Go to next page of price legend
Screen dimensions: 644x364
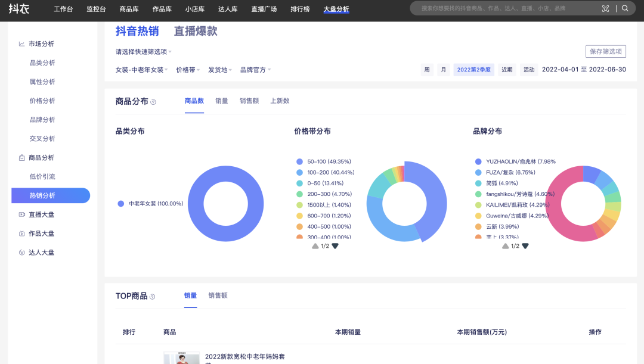tap(335, 246)
